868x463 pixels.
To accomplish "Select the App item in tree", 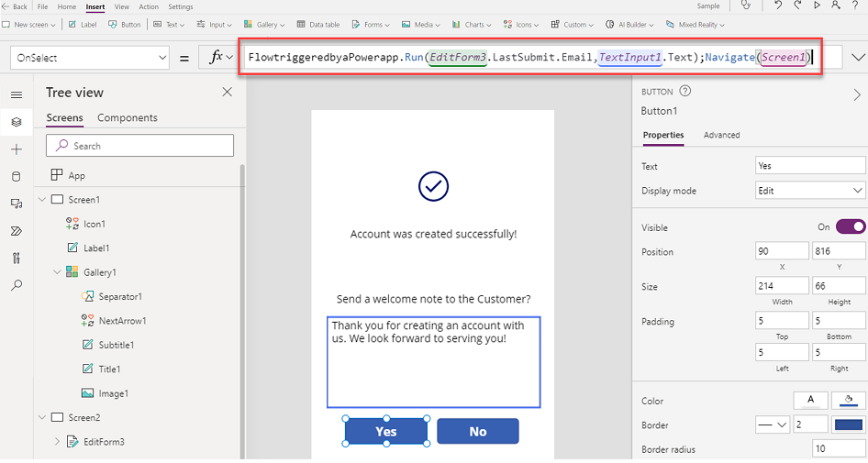I will click(76, 175).
